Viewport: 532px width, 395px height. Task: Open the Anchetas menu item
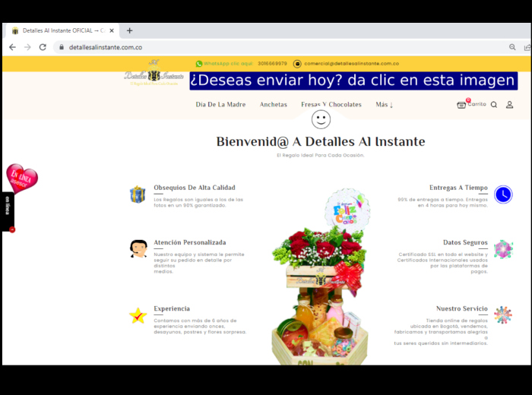pos(274,104)
